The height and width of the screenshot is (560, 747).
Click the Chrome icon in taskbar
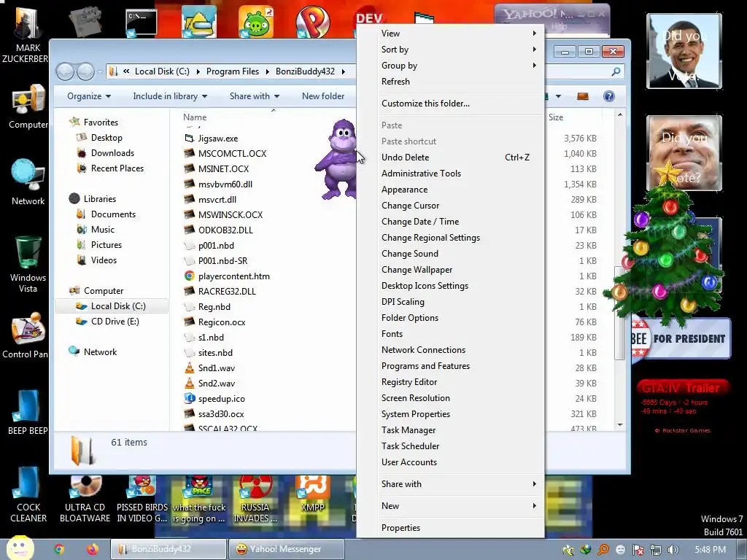59,549
